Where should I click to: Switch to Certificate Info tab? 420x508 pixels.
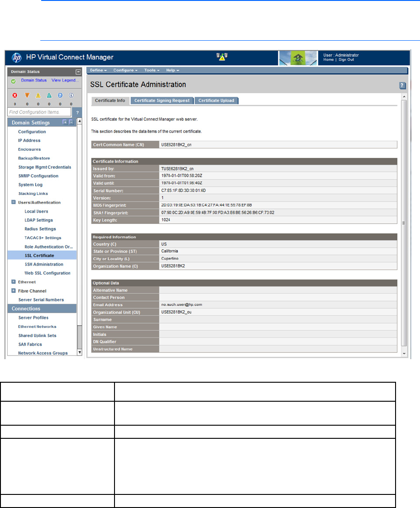(x=110, y=101)
